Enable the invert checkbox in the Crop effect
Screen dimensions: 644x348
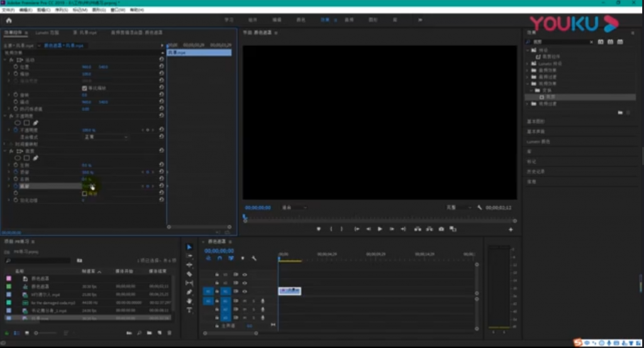(85, 193)
